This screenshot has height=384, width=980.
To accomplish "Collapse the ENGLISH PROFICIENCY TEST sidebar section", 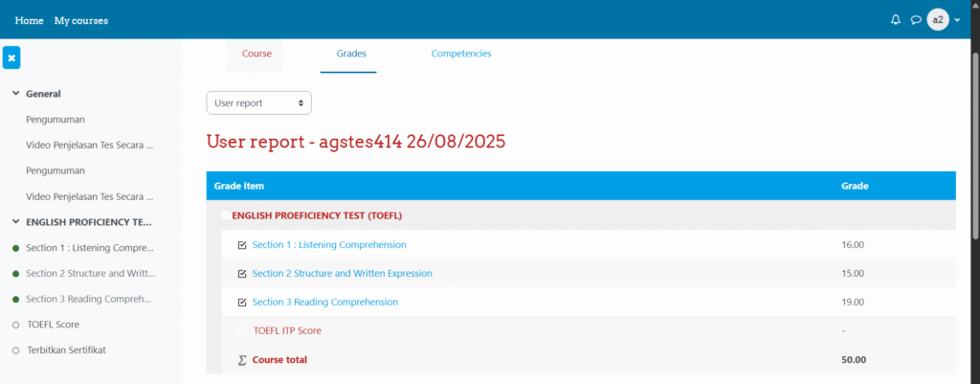I will click(15, 222).
